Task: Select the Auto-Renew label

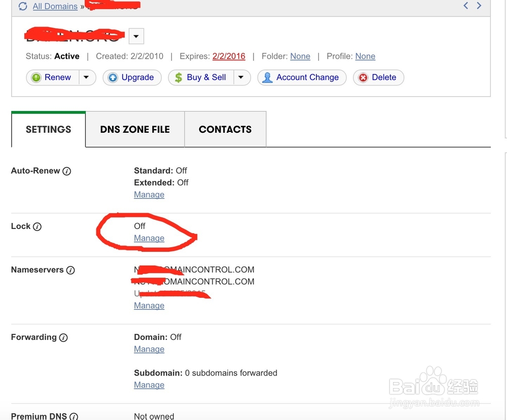Action: click(35, 171)
